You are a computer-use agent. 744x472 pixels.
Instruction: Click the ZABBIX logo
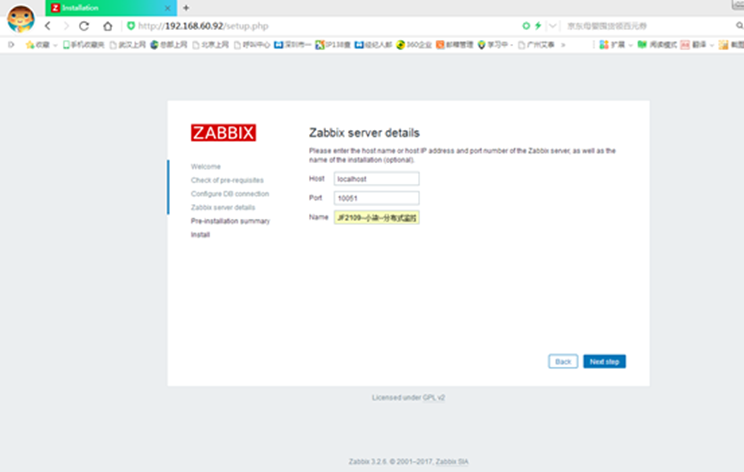tap(223, 133)
